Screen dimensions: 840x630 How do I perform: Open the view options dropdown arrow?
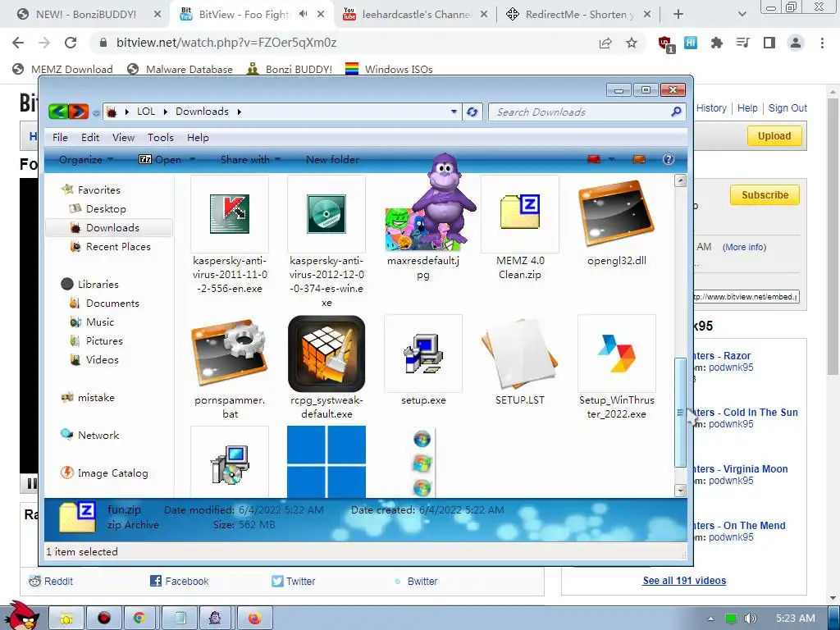[x=611, y=159]
